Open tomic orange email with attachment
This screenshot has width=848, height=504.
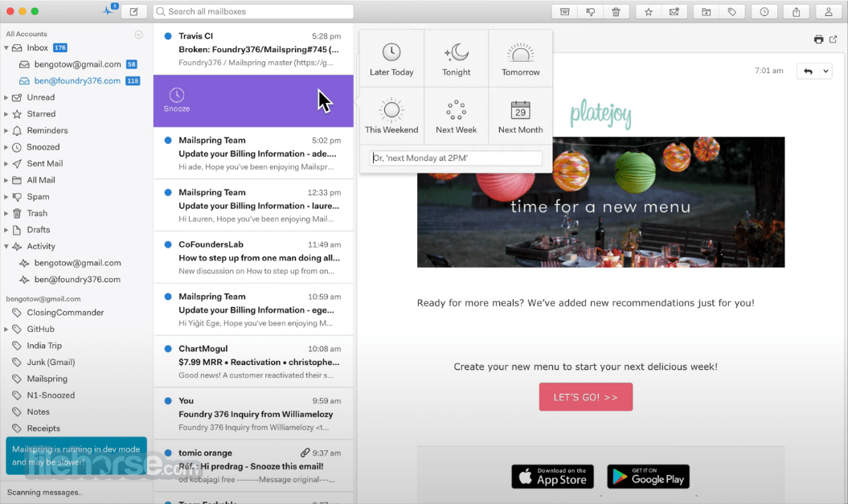[253, 466]
